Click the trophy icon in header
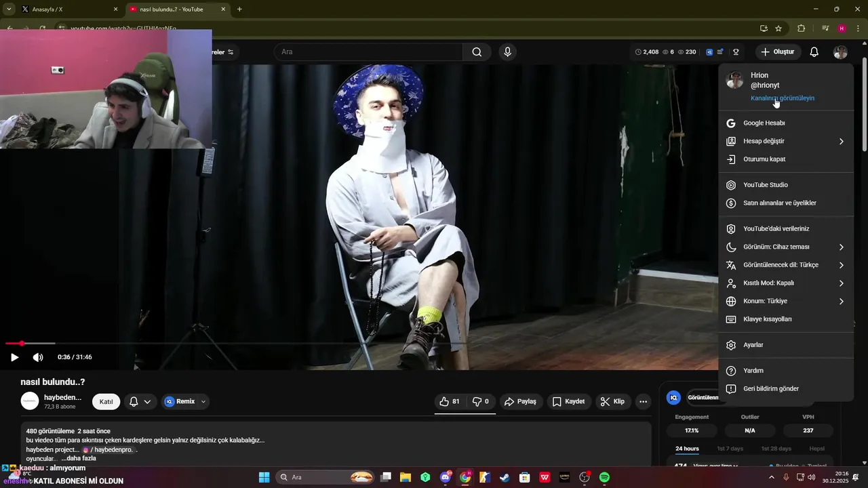868x488 pixels. tap(736, 52)
